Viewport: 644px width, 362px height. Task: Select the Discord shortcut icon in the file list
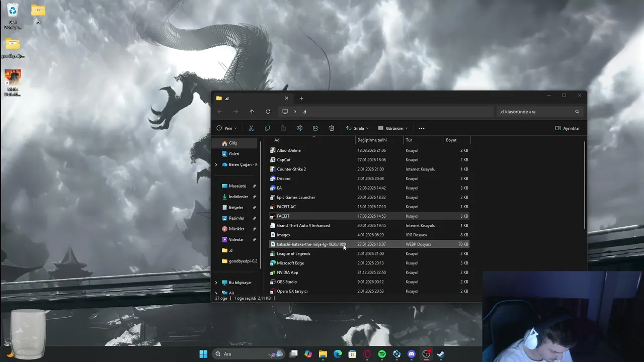273,178
